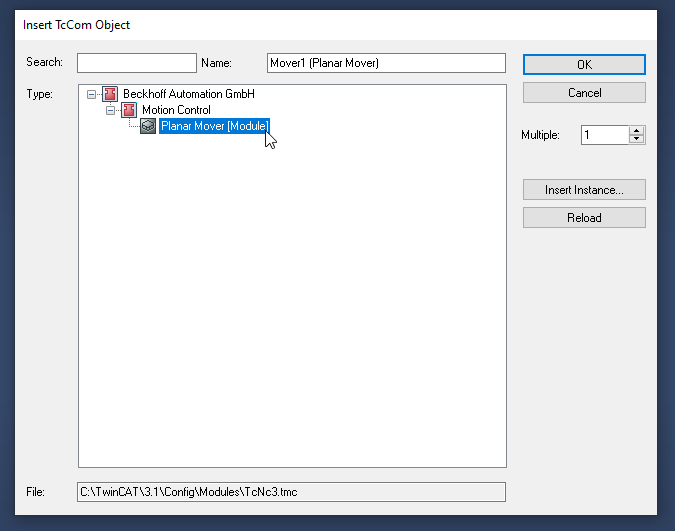Viewport: 675px width, 531px height.
Task: Collapse the Motion Control tree node
Action: (110, 110)
